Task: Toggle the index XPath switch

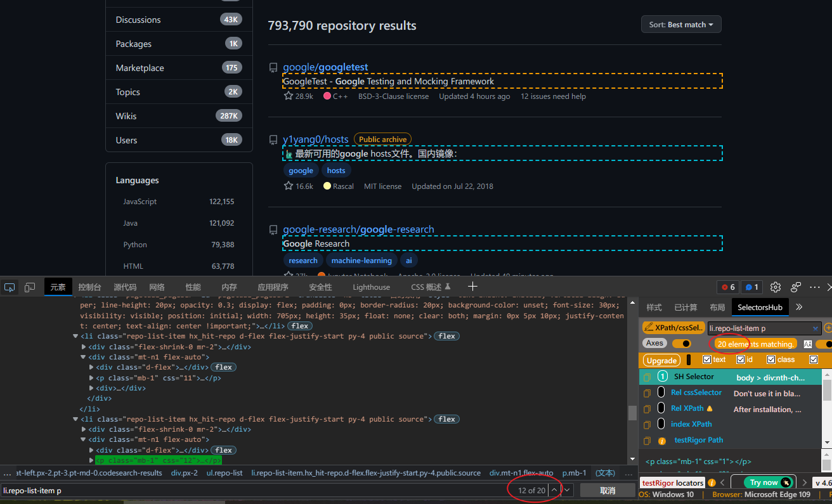Action: point(661,424)
